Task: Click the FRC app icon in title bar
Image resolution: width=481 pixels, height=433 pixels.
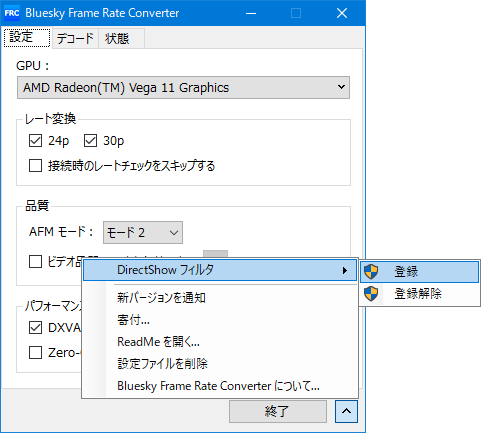Action: pyautogui.click(x=12, y=13)
